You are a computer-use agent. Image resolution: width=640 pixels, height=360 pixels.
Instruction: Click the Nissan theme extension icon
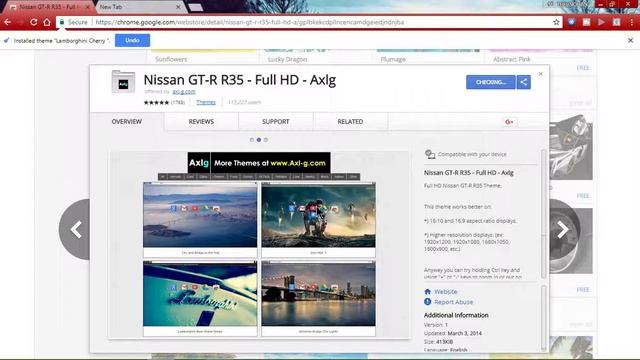(123, 82)
